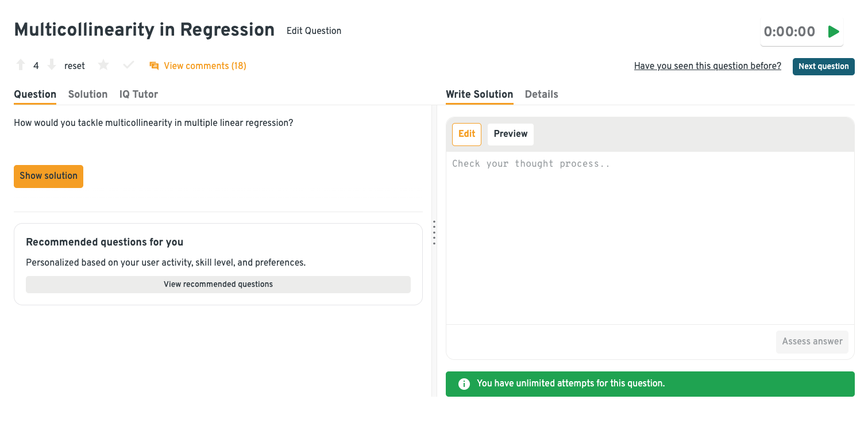Switch to the Details tab

pyautogui.click(x=541, y=94)
